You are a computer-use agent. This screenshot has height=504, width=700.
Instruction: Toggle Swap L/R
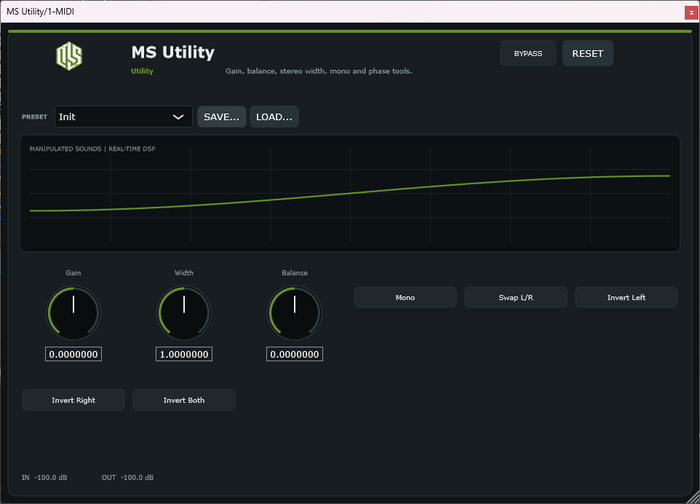click(x=516, y=297)
